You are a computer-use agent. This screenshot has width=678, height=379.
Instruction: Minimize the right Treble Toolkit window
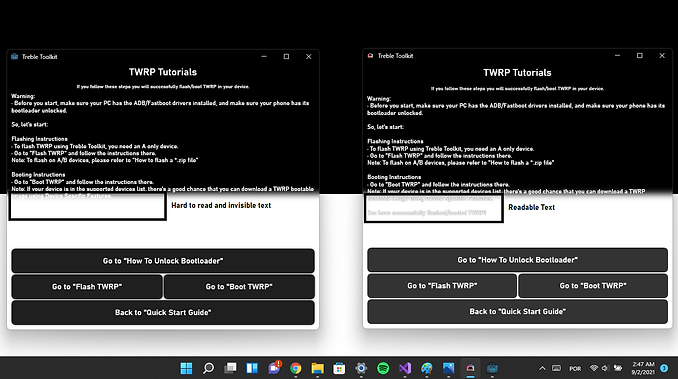tap(617, 56)
